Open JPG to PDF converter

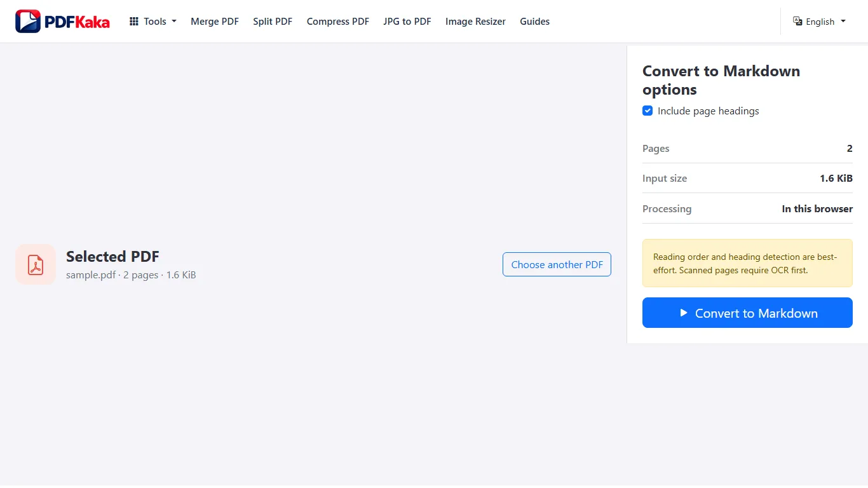coord(407,22)
